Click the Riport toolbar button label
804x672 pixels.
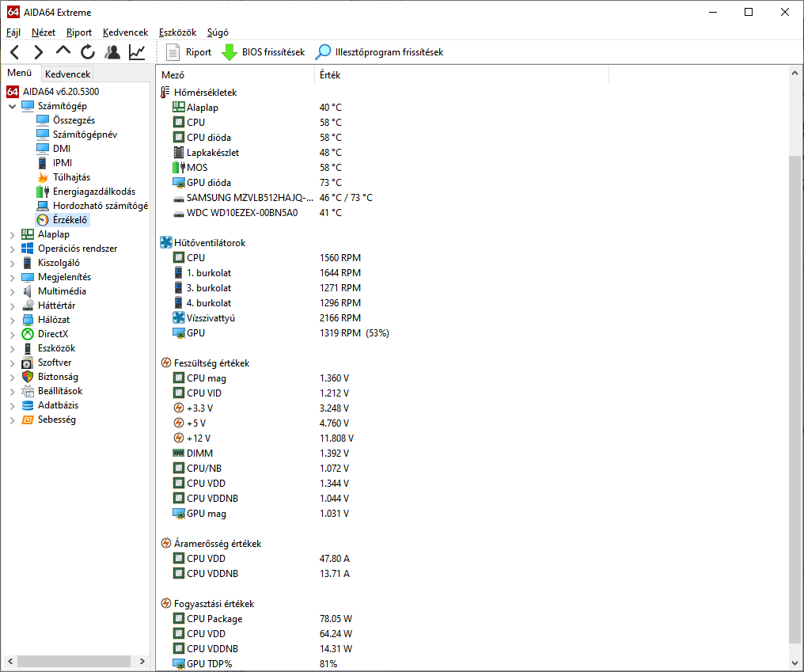[x=199, y=51]
